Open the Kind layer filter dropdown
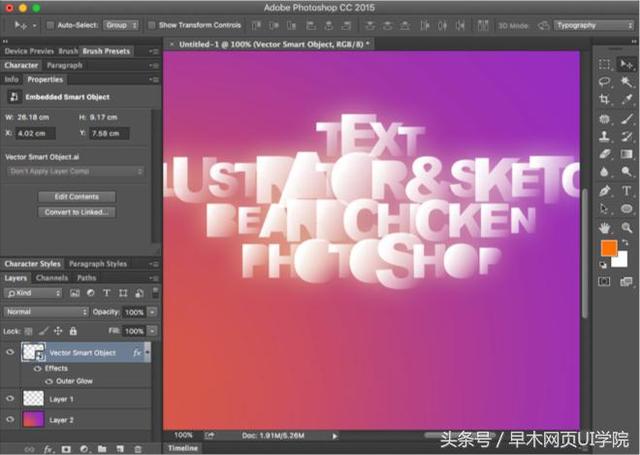 coord(33,293)
